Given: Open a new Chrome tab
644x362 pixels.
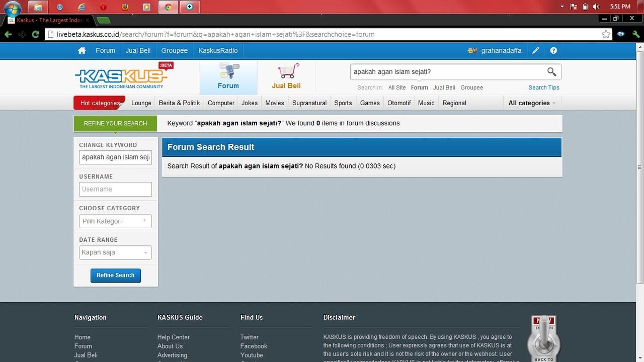Looking at the screenshot, I should tap(103, 20).
